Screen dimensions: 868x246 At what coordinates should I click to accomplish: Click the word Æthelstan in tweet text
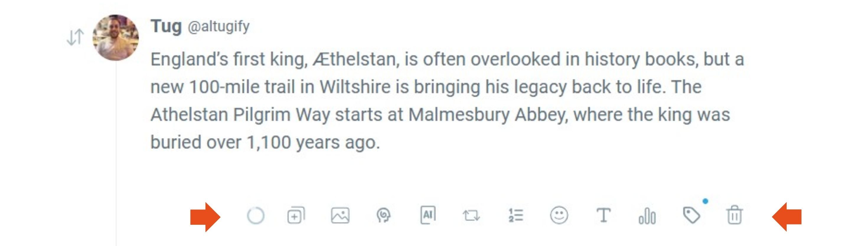355,59
